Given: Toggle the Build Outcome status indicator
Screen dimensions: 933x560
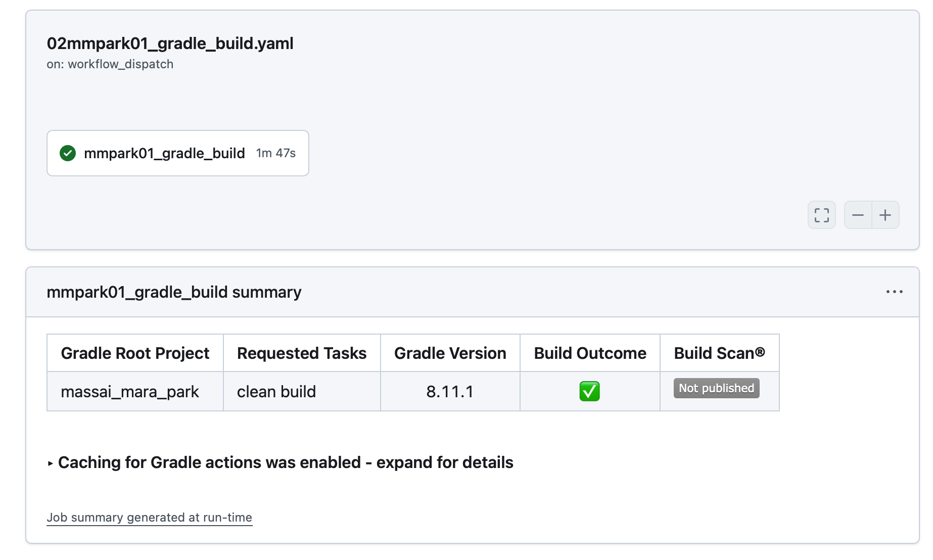Looking at the screenshot, I should pos(589,391).
